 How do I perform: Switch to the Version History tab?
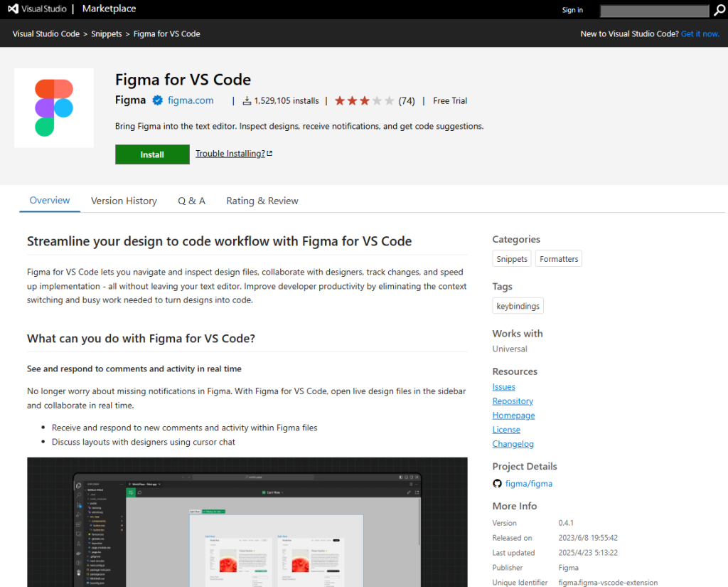coord(124,201)
